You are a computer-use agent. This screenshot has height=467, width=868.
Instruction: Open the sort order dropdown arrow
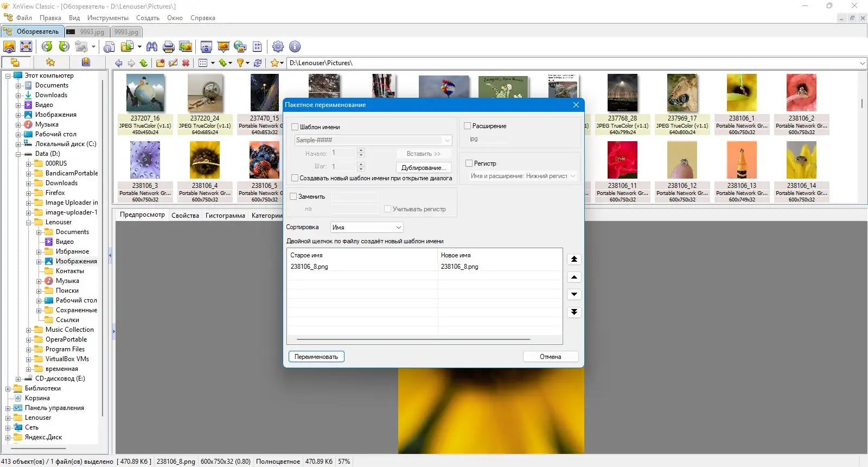[x=230, y=63]
